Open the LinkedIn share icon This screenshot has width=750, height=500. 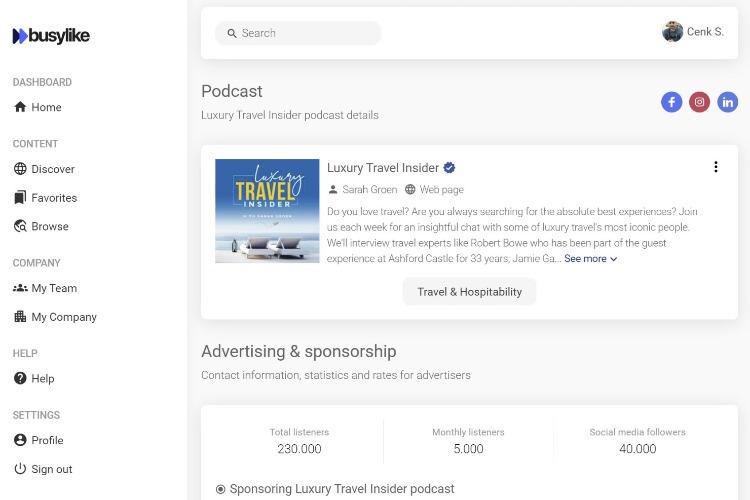coord(728,102)
